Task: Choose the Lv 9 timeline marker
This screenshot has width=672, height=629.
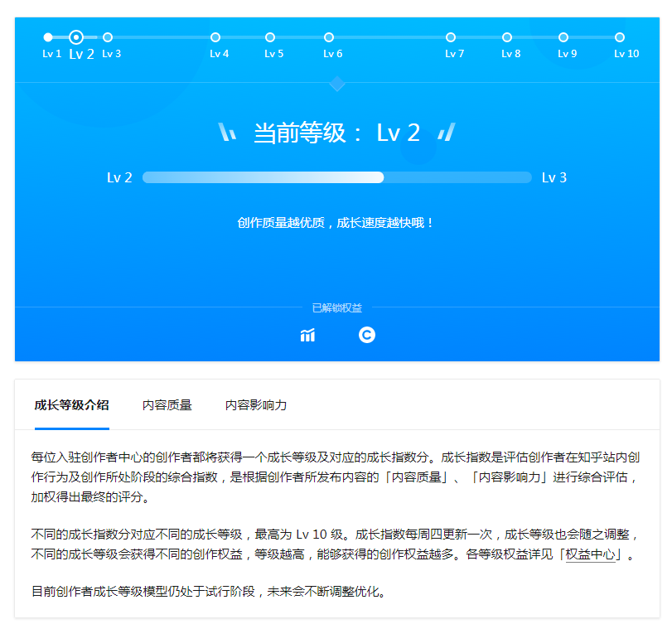Action: tap(563, 37)
